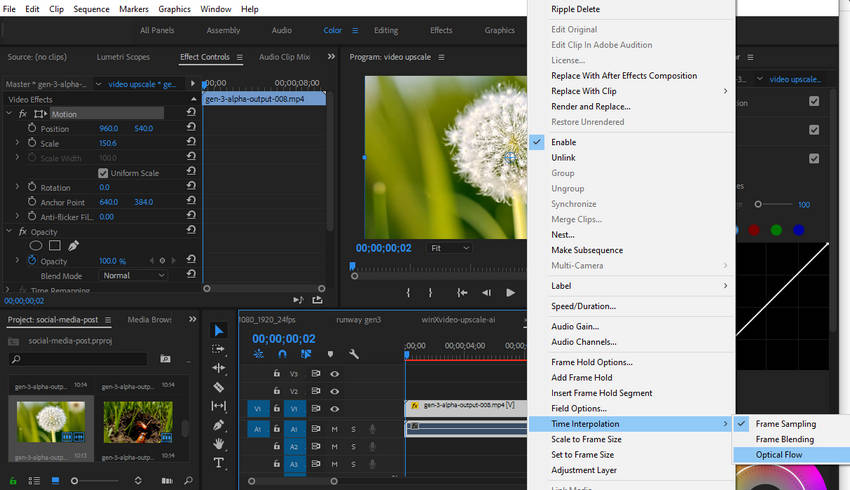
Task: Select the Hand tool
Action: pos(218,444)
